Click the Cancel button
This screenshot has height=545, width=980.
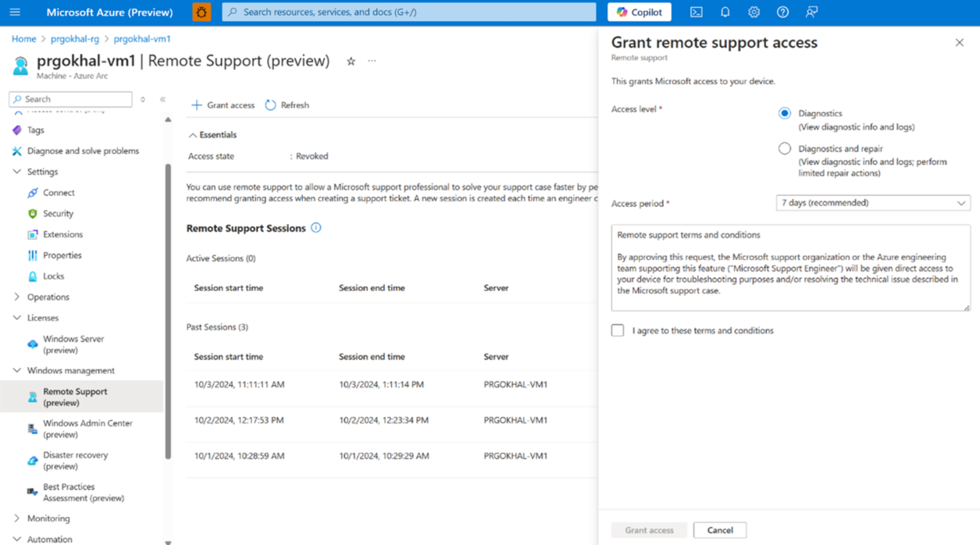719,530
